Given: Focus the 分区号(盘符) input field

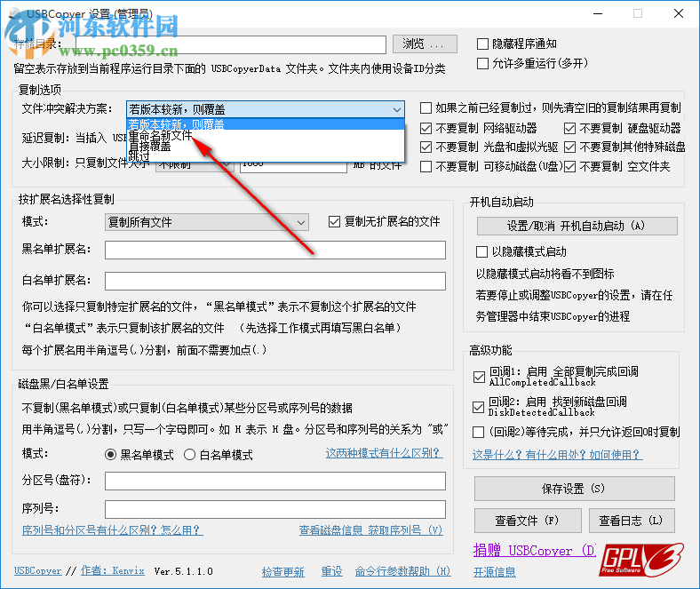Looking at the screenshot, I should [275, 481].
